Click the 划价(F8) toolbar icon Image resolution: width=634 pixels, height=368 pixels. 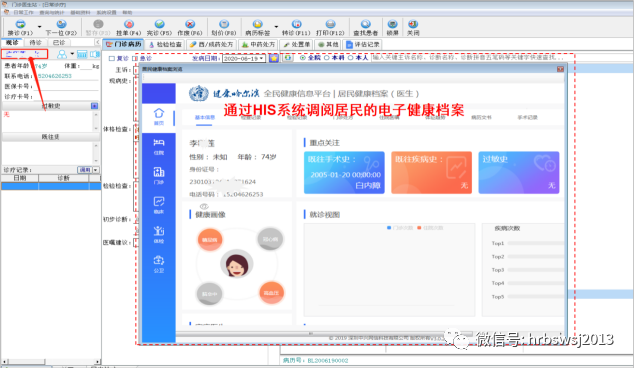click(x=224, y=24)
